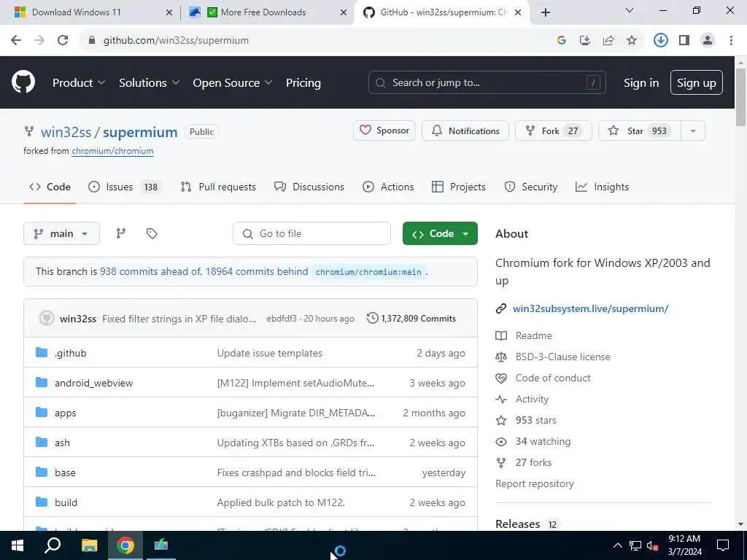Click the win32ss avatar in commit row
This screenshot has height=560, width=747.
click(x=47, y=318)
